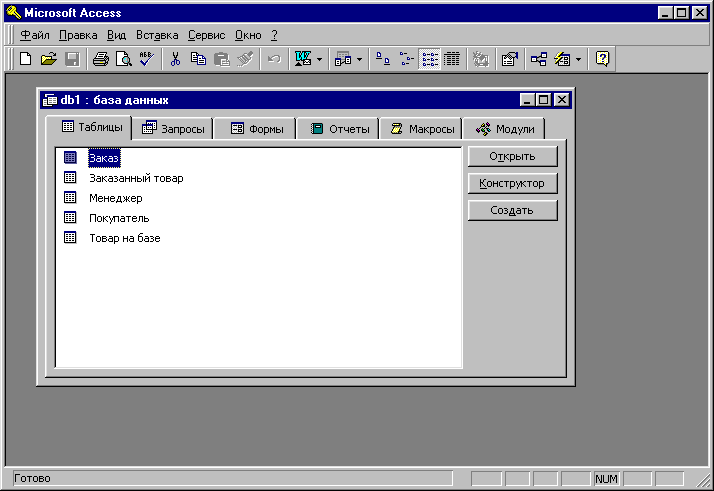The height and width of the screenshot is (491, 714).
Task: Toggle the List view button
Action: pos(429,59)
